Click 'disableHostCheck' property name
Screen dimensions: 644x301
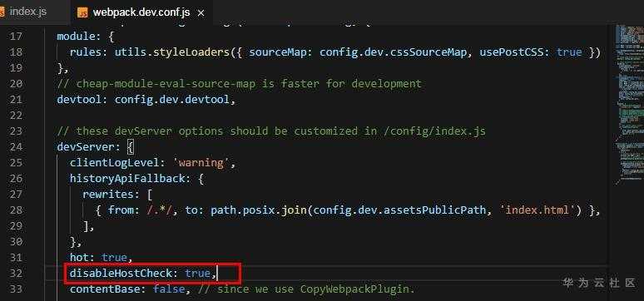121,273
